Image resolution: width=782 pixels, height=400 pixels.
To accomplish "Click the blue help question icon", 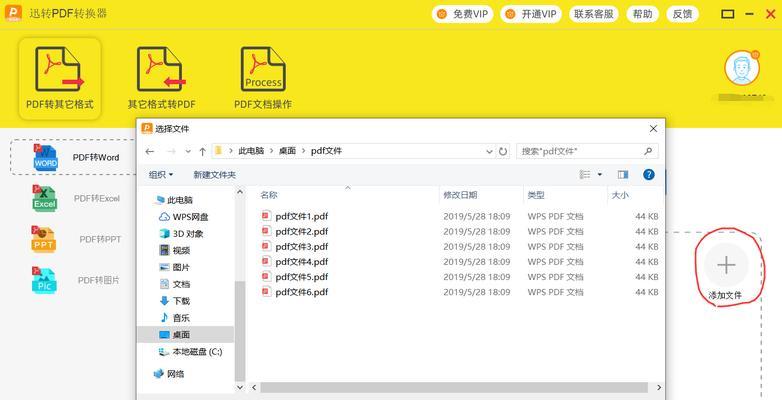I will click(x=649, y=175).
